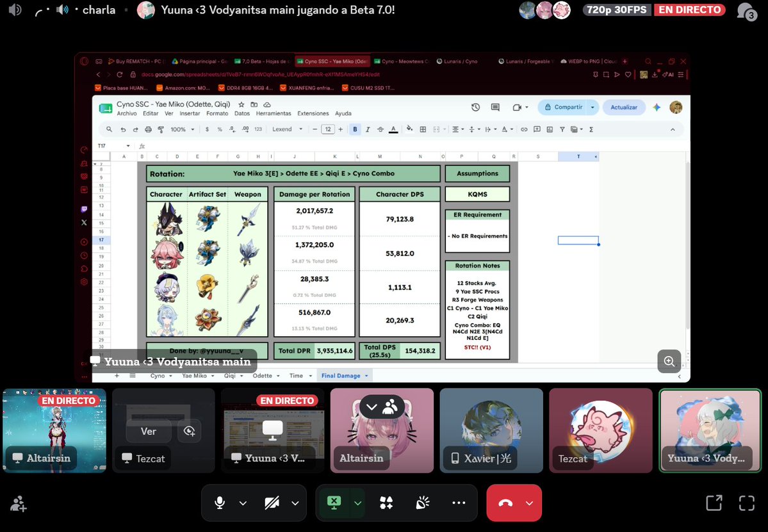The height and width of the screenshot is (532, 768).
Task: Open screen share options arrow
Action: (357, 503)
